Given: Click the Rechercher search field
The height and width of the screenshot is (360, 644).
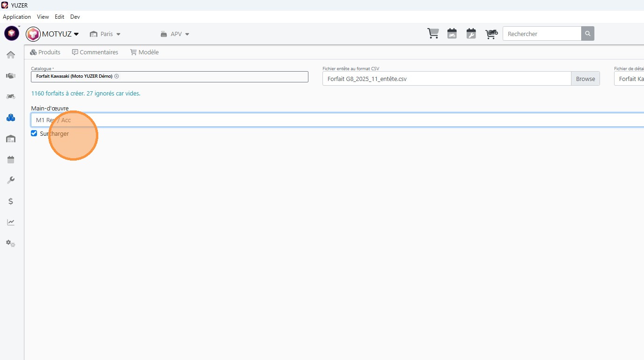Looking at the screenshot, I should 542,34.
